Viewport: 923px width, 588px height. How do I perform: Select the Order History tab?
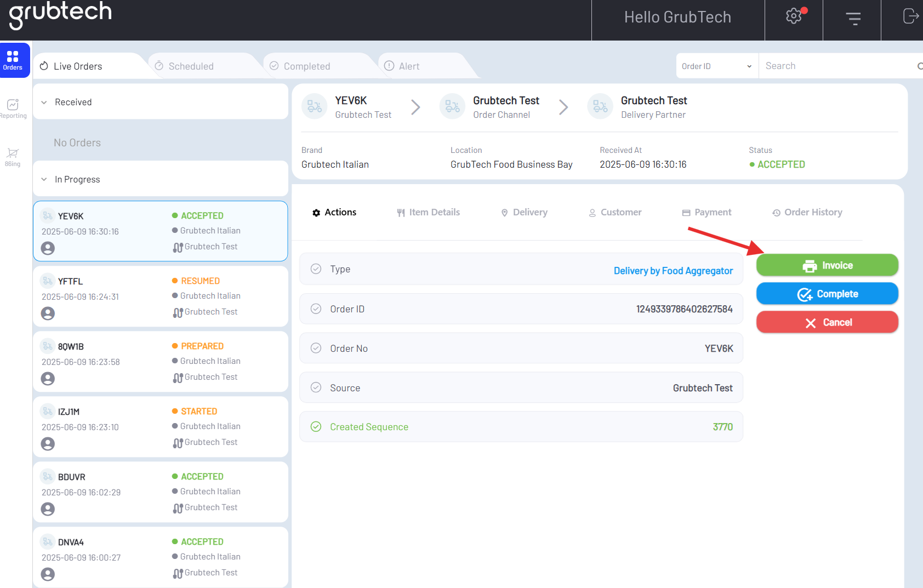[807, 213]
